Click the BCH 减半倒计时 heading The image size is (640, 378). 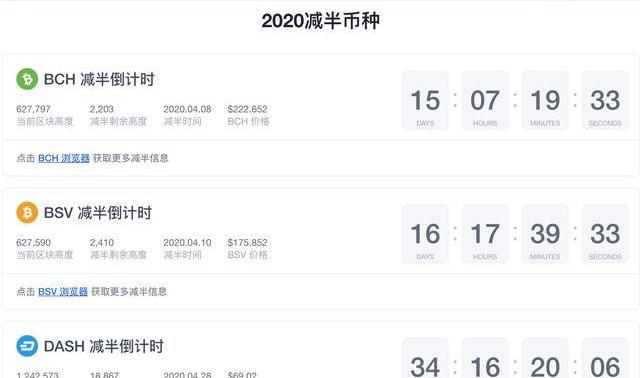pos(99,79)
